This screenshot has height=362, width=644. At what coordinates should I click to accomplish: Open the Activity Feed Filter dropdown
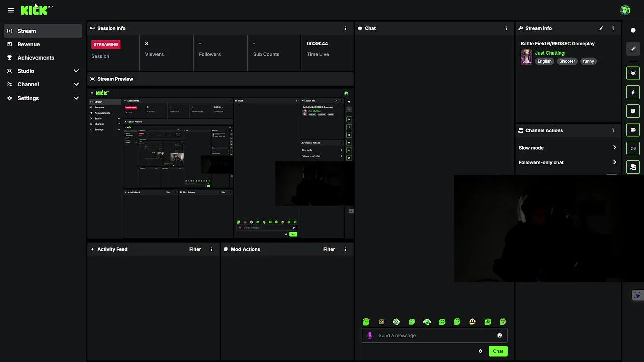click(x=195, y=249)
